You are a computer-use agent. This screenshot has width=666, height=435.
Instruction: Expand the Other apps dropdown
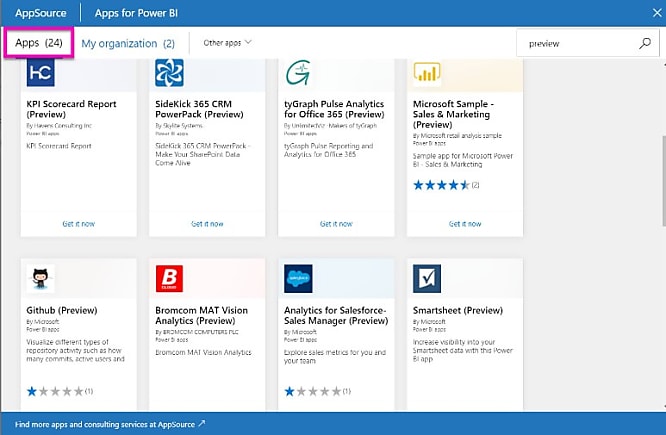tap(227, 42)
